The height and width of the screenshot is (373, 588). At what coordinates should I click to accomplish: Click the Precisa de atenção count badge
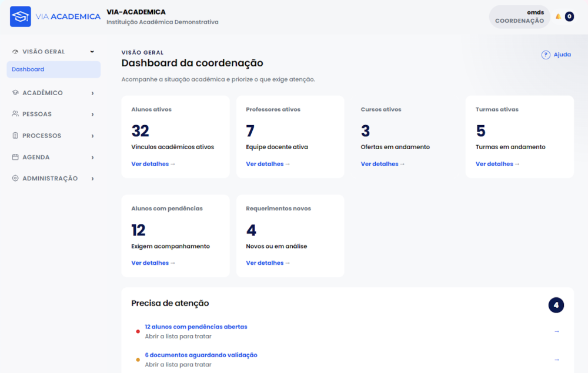[x=556, y=305]
